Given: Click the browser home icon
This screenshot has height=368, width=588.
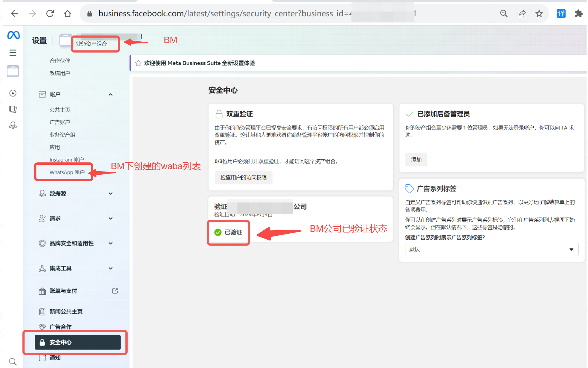Looking at the screenshot, I should coord(67,13).
